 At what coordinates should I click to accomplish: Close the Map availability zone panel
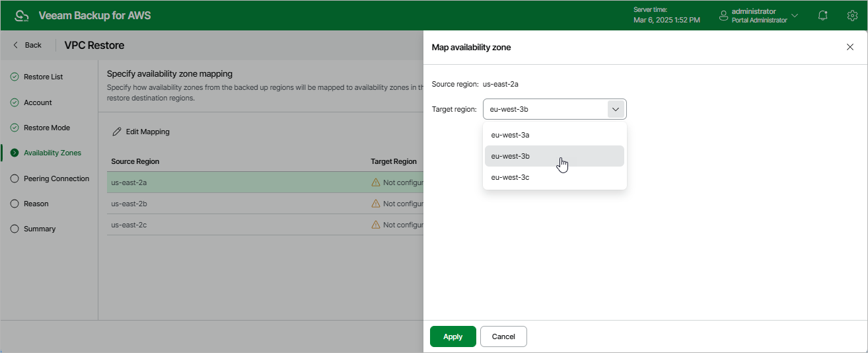[x=850, y=47]
